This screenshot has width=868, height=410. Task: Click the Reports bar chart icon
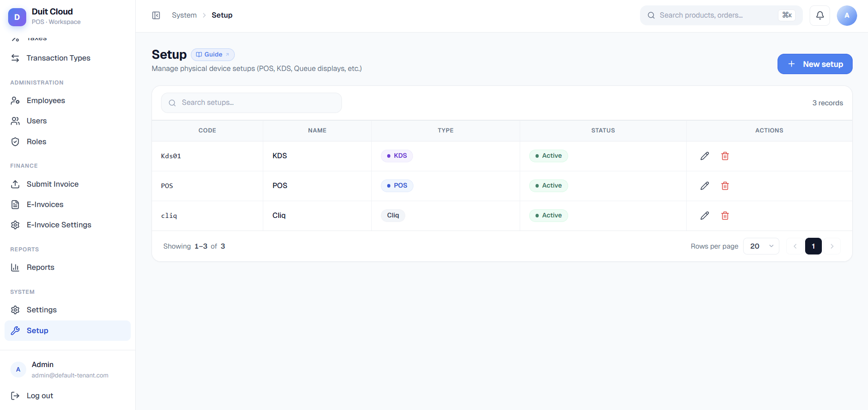pos(15,267)
